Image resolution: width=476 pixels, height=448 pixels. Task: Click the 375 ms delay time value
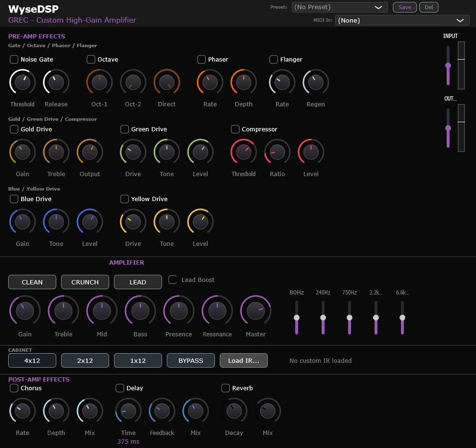pyautogui.click(x=128, y=441)
